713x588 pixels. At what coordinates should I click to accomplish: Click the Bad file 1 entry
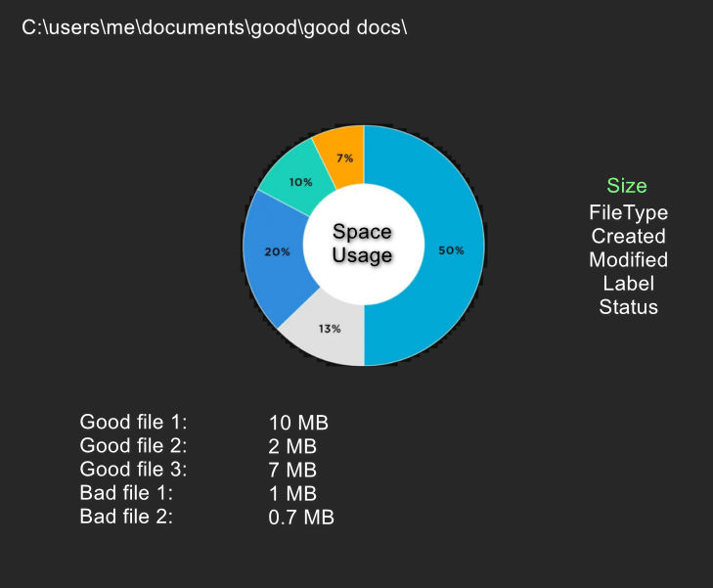(x=126, y=492)
